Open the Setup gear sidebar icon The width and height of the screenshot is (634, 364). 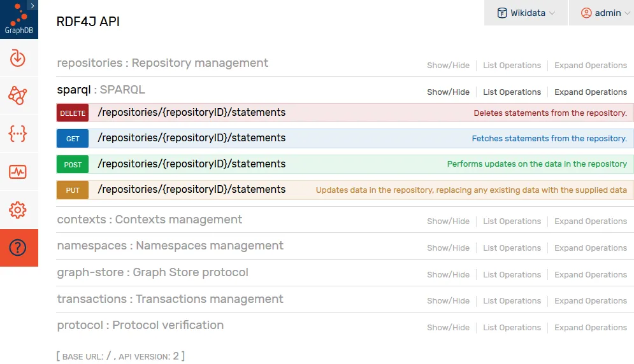(x=18, y=210)
